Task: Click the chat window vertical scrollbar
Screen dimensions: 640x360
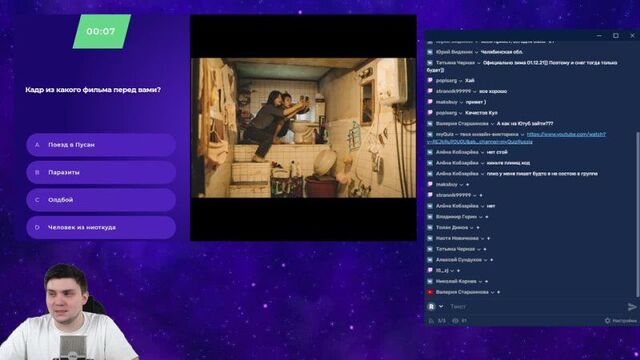Action: click(x=638, y=214)
